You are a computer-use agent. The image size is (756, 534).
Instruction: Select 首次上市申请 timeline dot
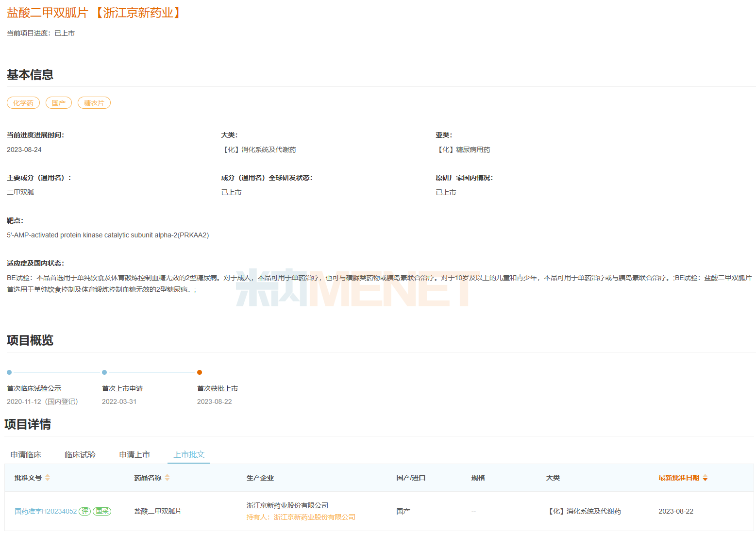click(104, 372)
